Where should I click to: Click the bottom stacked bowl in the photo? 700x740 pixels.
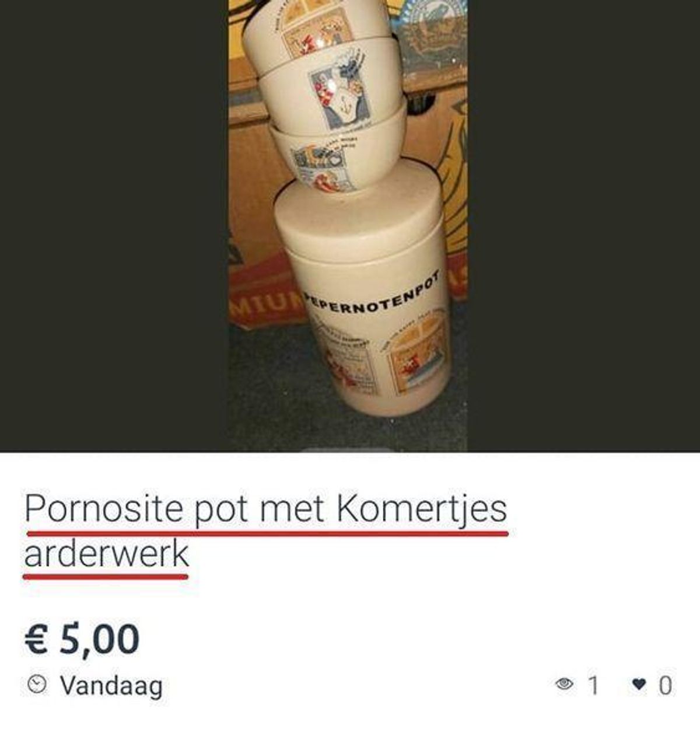pos(337,155)
